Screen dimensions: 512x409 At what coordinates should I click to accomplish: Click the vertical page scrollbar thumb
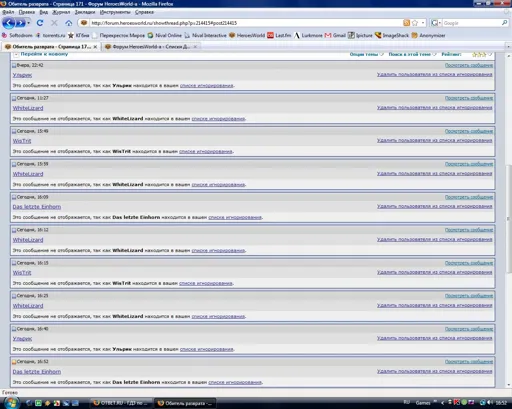click(509, 219)
